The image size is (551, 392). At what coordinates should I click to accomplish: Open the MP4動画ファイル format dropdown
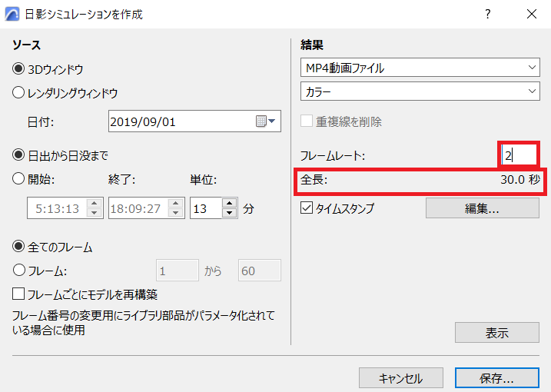tap(420, 68)
